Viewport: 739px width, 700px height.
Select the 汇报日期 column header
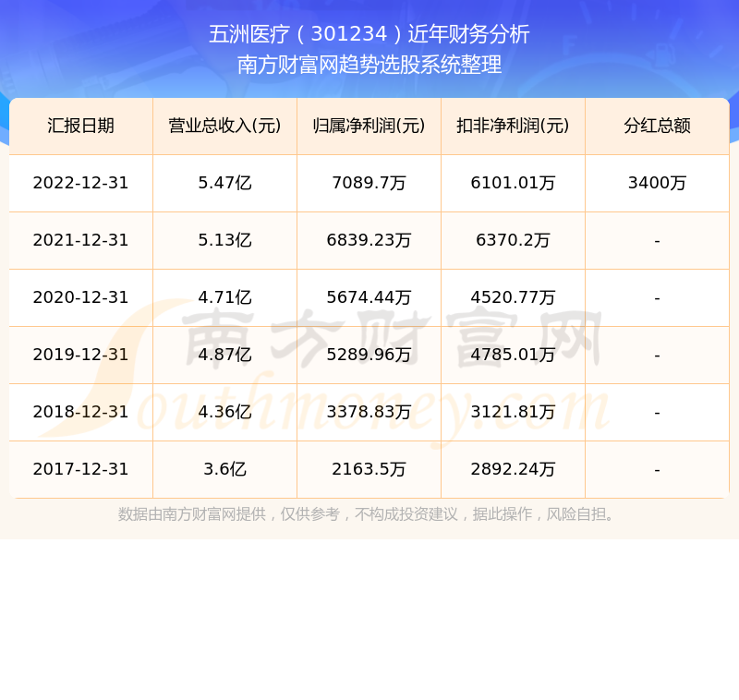[80, 126]
